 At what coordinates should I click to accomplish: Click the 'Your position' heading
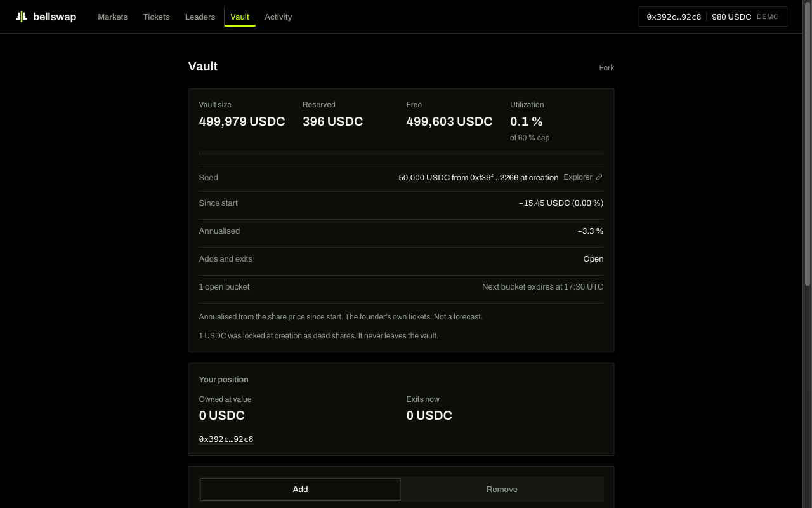[223, 380]
